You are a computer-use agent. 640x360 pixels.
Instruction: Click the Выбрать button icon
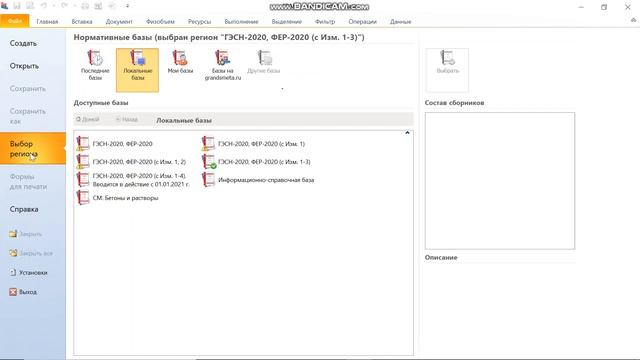pyautogui.click(x=447, y=58)
